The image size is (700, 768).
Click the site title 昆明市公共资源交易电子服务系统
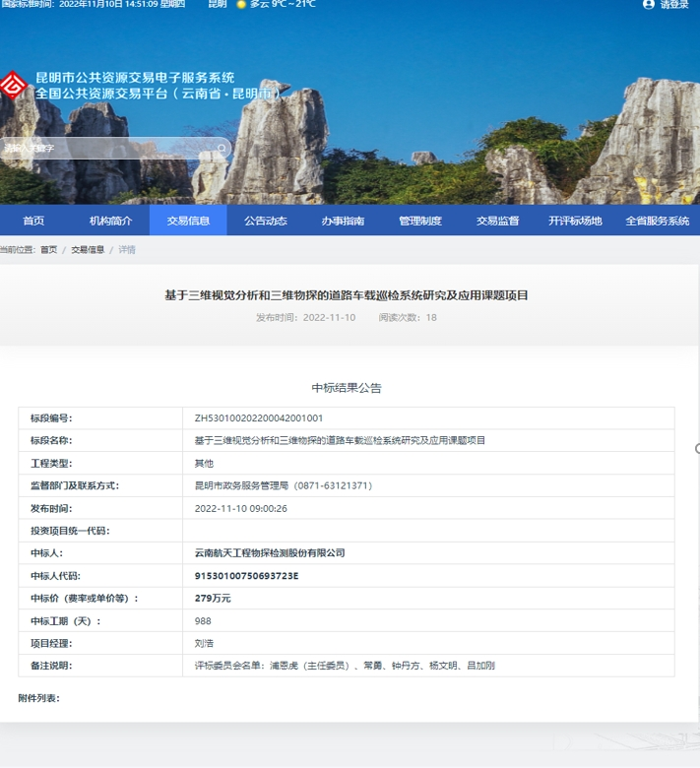point(135,78)
